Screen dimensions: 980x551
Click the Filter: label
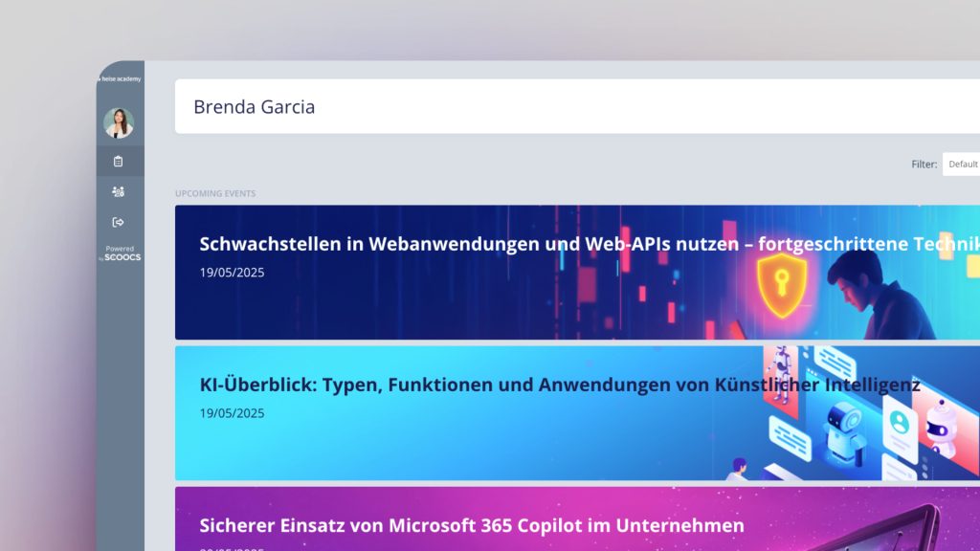point(924,165)
